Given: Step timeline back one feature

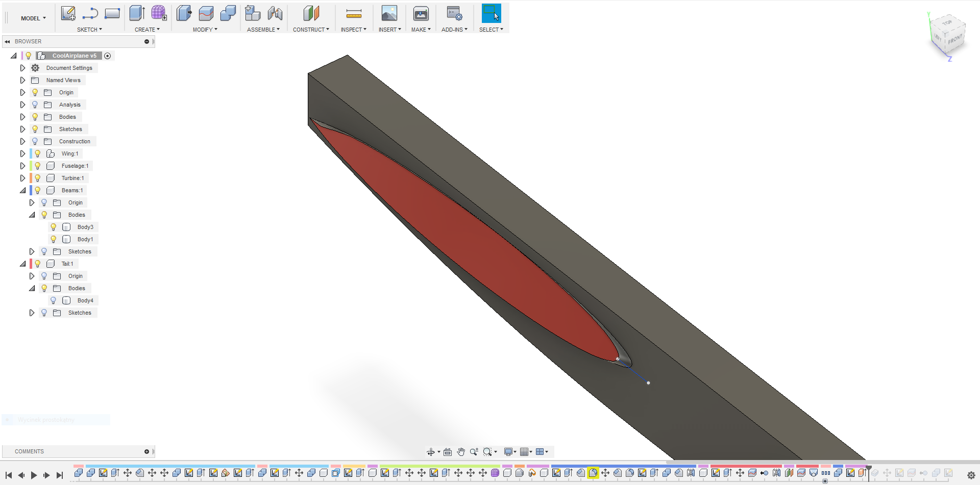Looking at the screenshot, I should click(21, 475).
